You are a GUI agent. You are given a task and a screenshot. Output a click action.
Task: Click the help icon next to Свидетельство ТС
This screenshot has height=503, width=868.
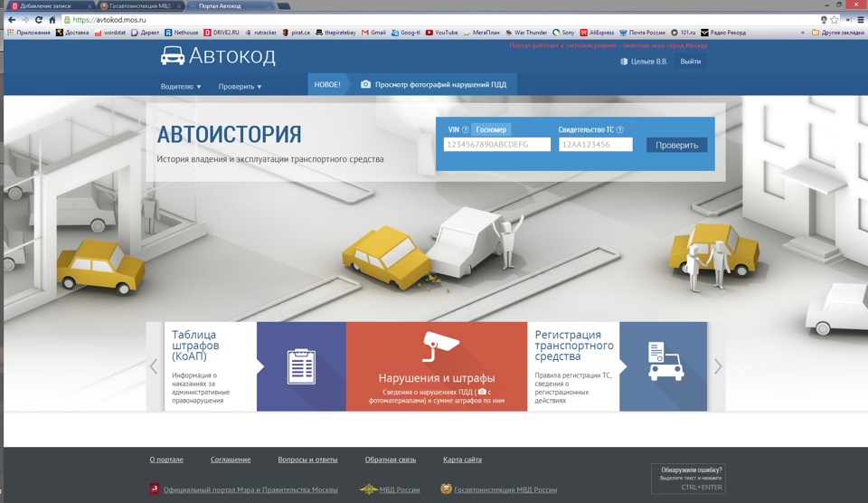click(619, 130)
